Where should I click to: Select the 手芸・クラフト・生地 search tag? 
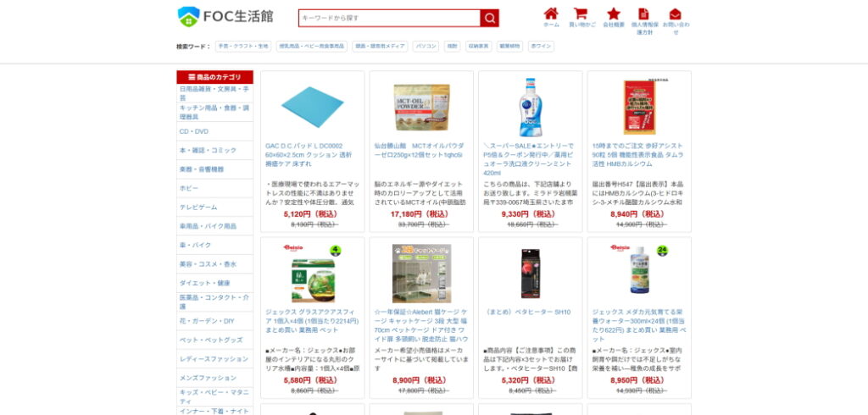click(x=243, y=47)
